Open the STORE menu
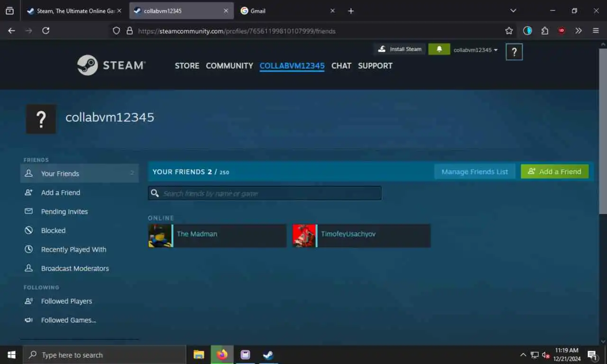Viewport: 607px width, 364px height. coord(187,65)
